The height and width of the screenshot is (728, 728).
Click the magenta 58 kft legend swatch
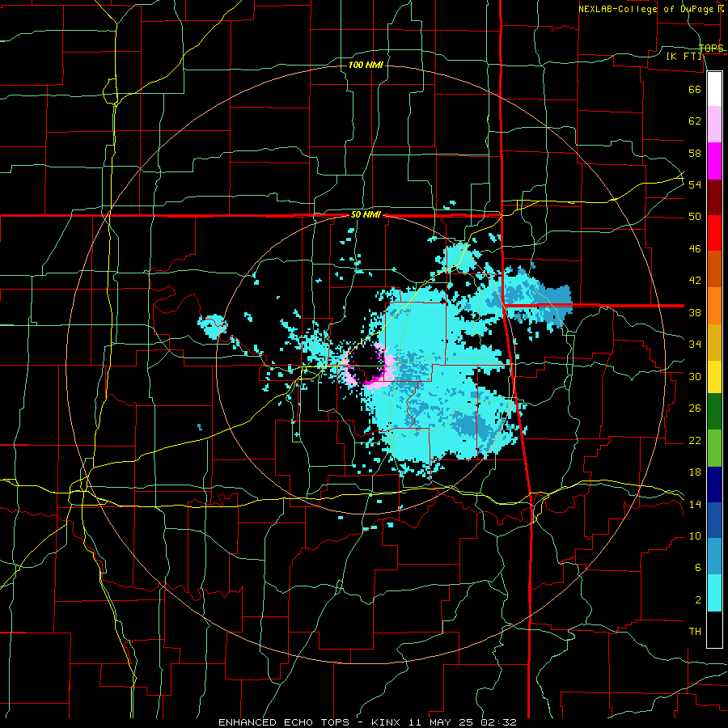[714, 161]
